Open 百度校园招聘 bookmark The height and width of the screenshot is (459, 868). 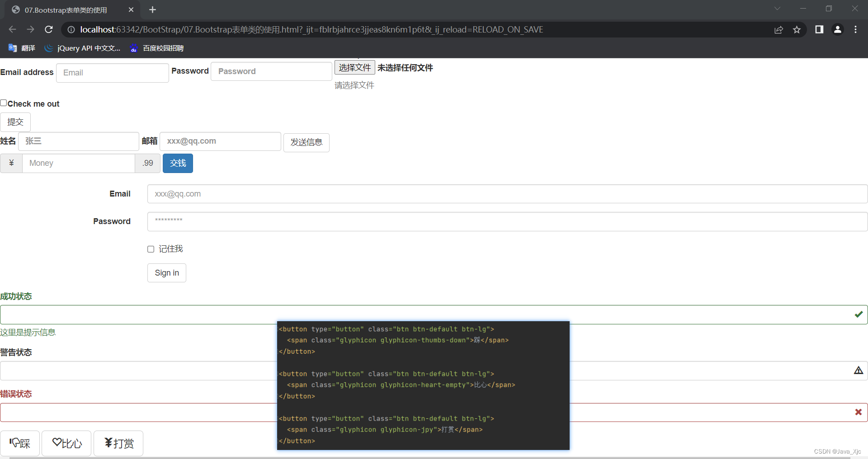[x=157, y=48]
